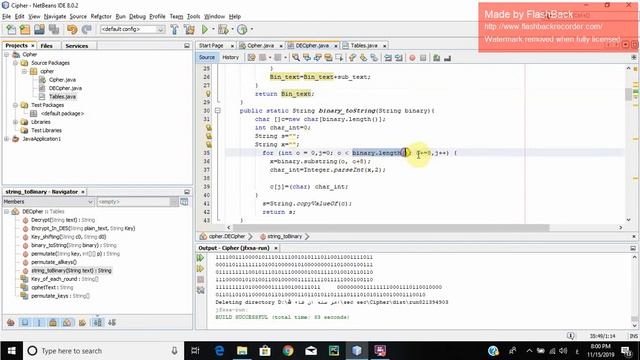Open the Run Project dropdown arrow
Viewport: 640px width, 360px height.
pos(213,29)
